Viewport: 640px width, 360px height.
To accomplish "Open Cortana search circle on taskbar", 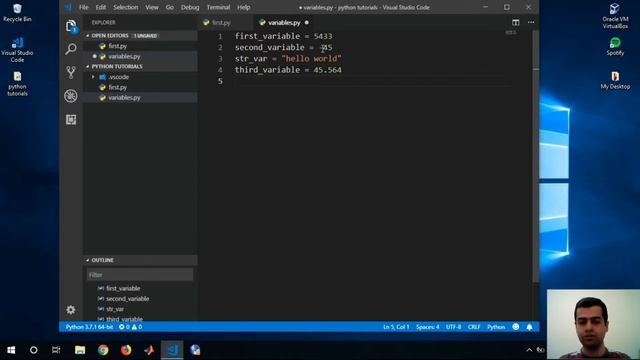I will pos(33,350).
